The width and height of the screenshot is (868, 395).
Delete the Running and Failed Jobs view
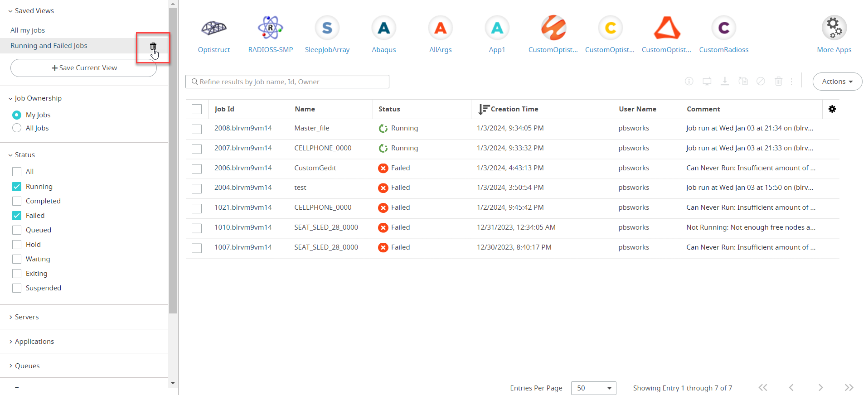(153, 46)
